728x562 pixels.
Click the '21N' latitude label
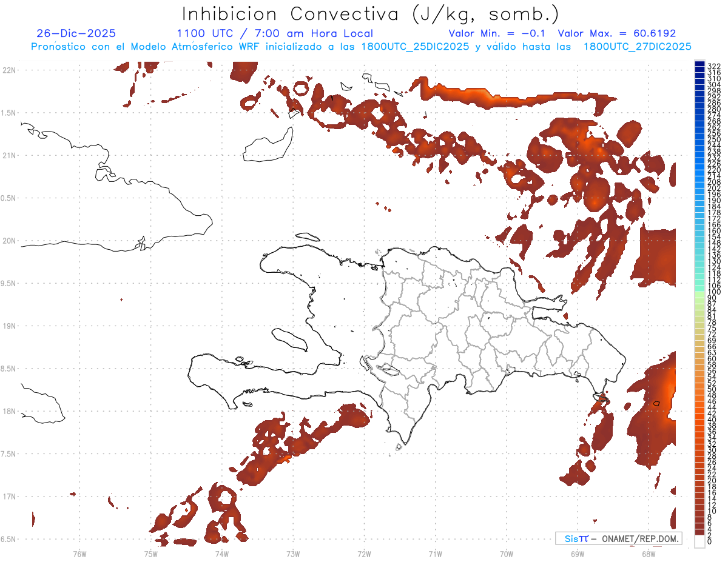(x=10, y=155)
